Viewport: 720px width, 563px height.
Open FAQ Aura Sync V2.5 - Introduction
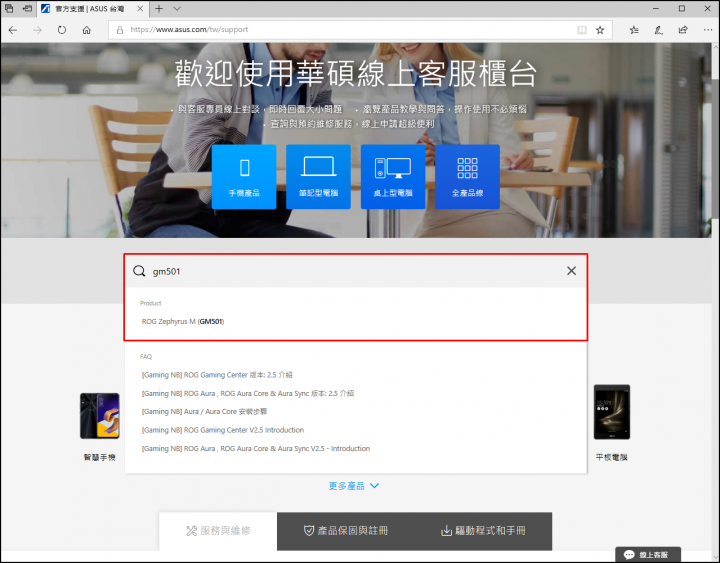point(255,448)
